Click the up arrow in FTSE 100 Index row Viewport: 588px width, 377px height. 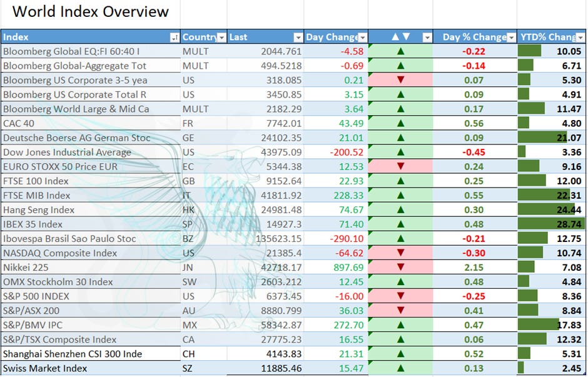tap(400, 181)
